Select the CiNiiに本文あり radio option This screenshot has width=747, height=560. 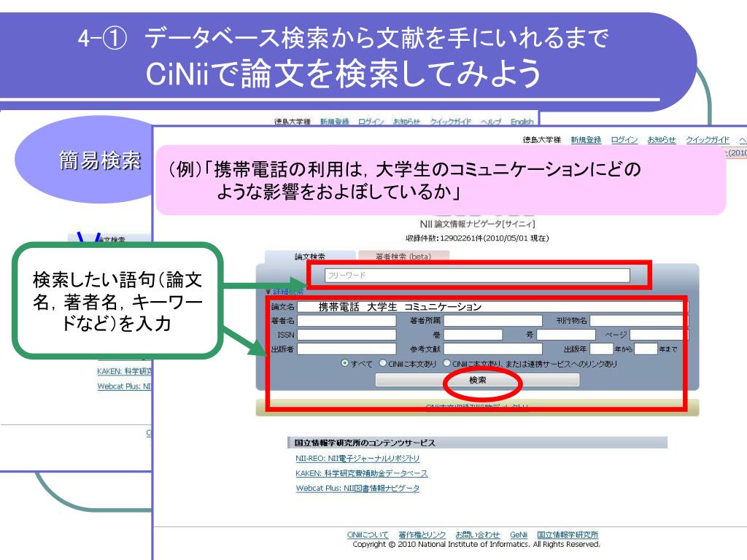[382, 363]
